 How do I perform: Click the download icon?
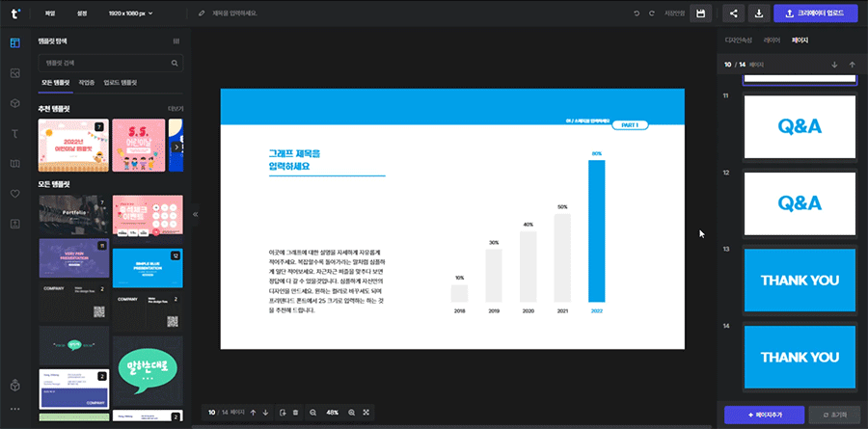[759, 13]
